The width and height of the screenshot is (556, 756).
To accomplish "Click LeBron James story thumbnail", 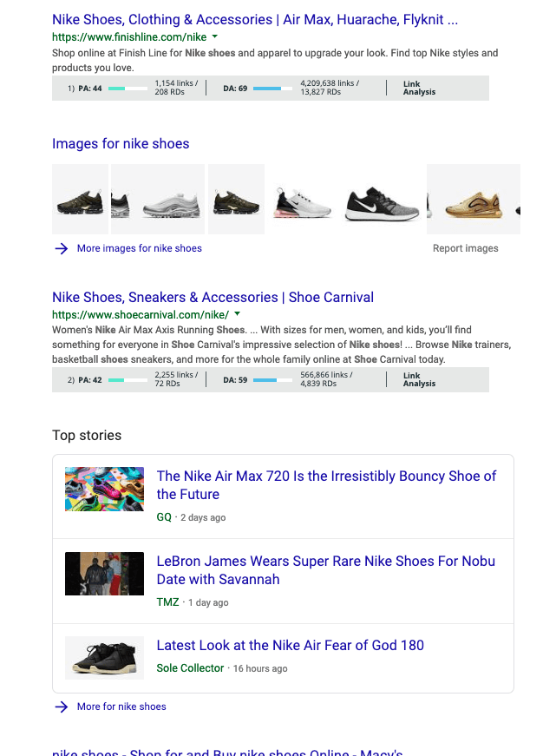I will (x=105, y=574).
